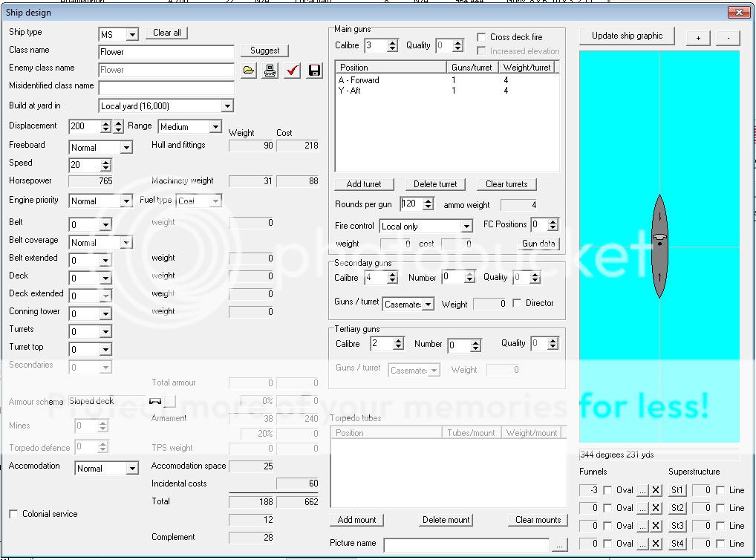The height and width of the screenshot is (560, 756).
Task: Open a saved ship design file
Action: click(249, 71)
